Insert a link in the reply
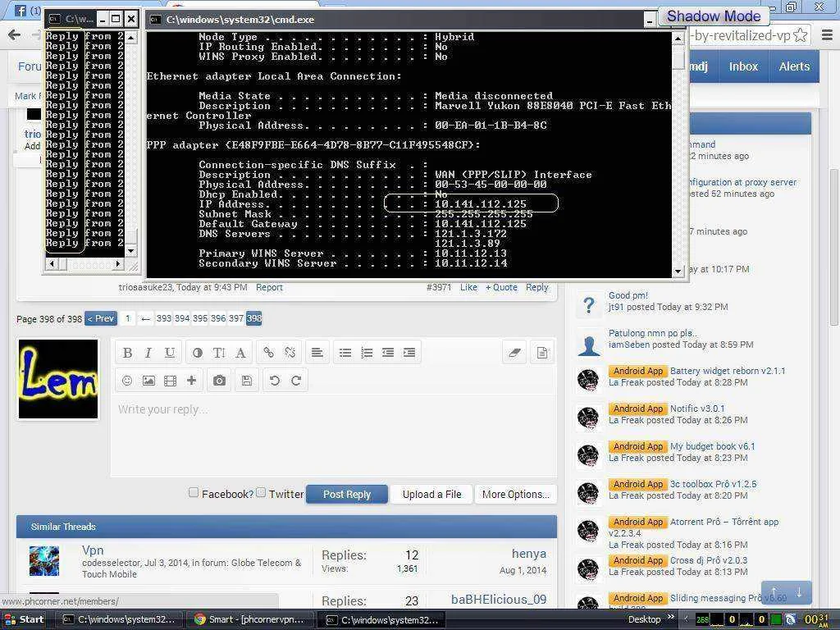 268,353
